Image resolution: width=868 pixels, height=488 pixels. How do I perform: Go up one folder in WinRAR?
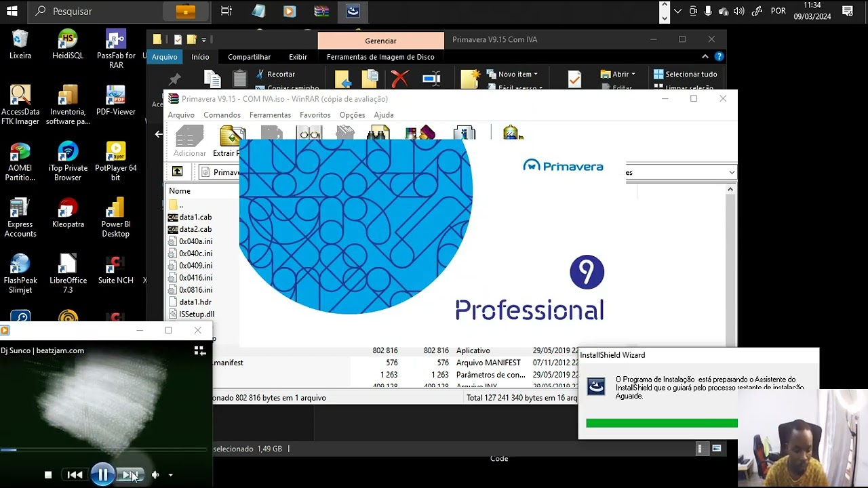(x=178, y=172)
